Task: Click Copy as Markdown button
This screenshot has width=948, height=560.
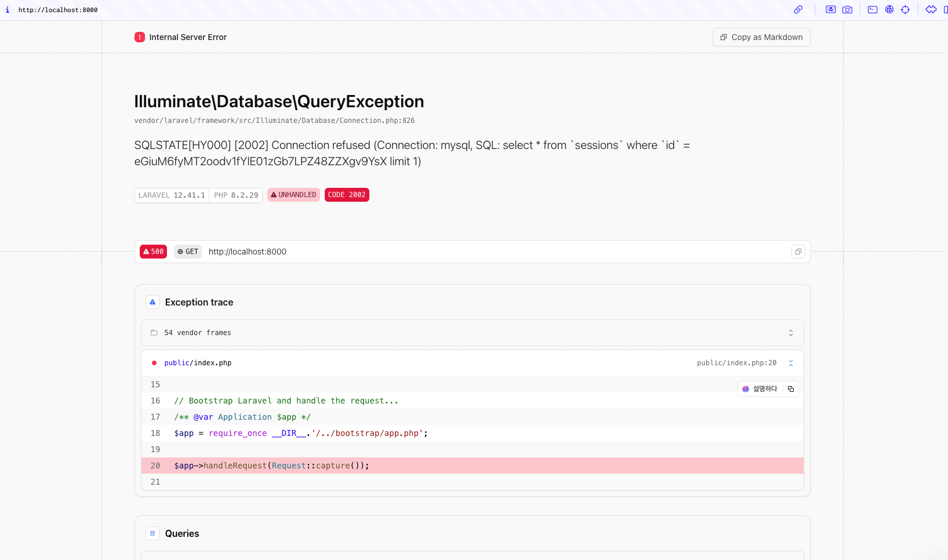Action: [761, 37]
